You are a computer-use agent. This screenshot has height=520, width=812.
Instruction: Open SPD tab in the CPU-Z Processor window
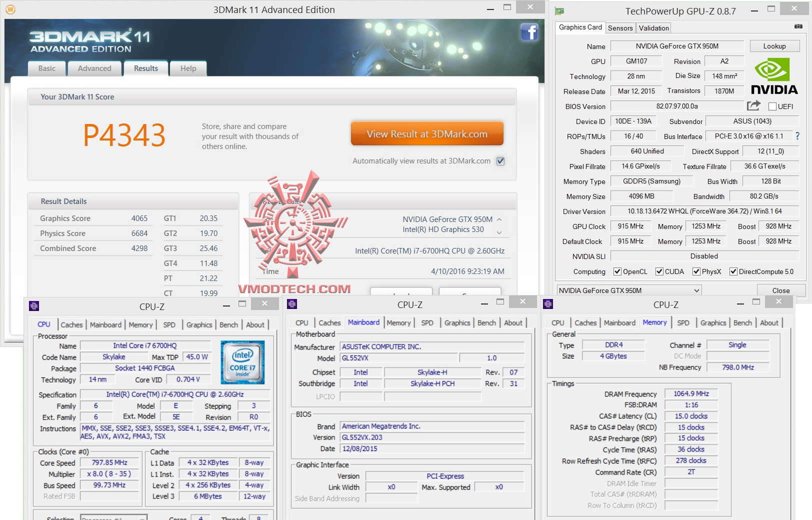tap(169, 325)
